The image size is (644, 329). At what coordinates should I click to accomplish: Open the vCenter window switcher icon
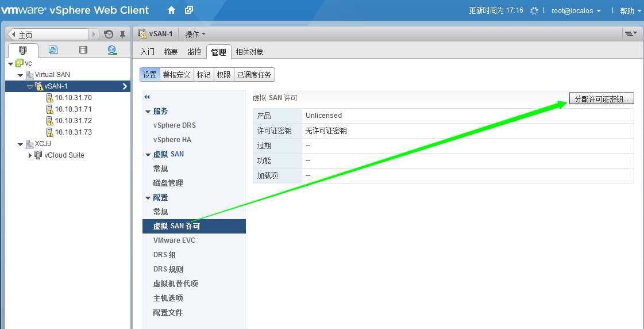189,10
